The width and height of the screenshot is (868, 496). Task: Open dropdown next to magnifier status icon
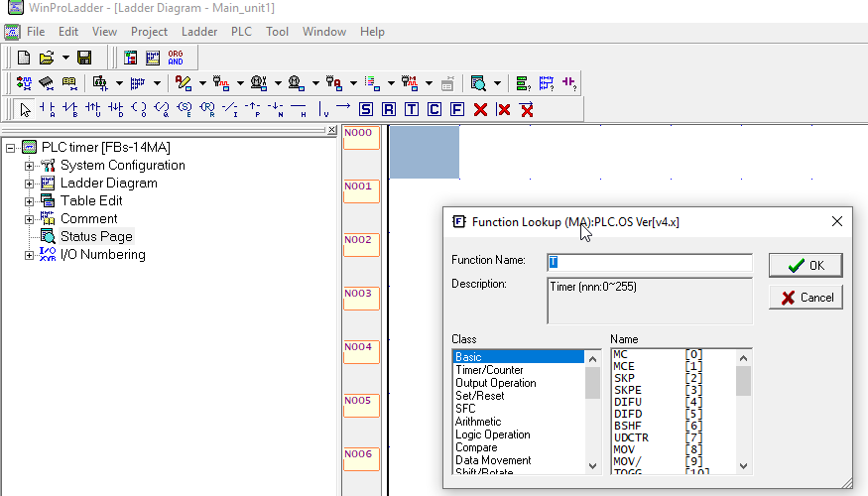click(x=497, y=83)
